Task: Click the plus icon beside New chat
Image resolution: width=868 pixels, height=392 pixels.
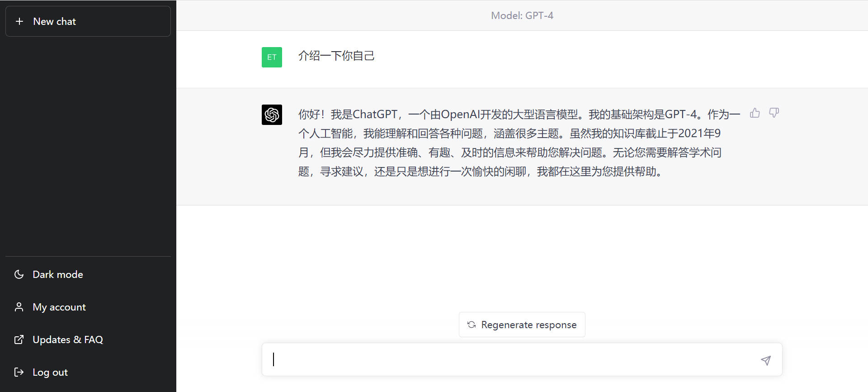Action: (19, 21)
